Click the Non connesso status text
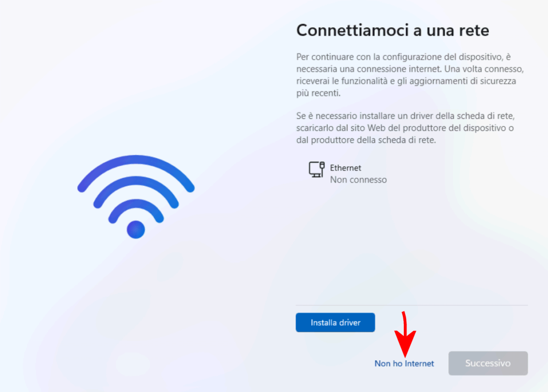The width and height of the screenshot is (548, 392). pyautogui.click(x=358, y=180)
